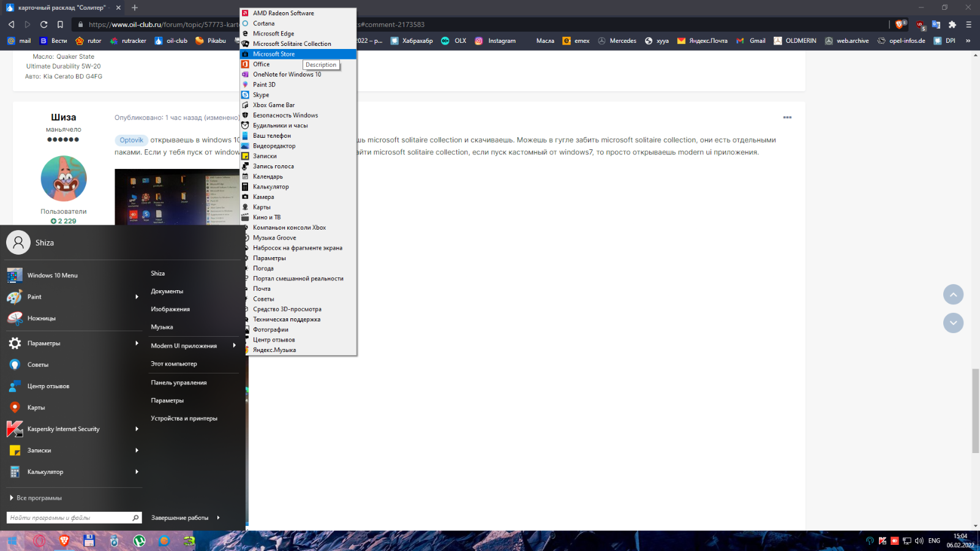
Task: Expand Paint recent files arrow
Action: pyautogui.click(x=137, y=297)
